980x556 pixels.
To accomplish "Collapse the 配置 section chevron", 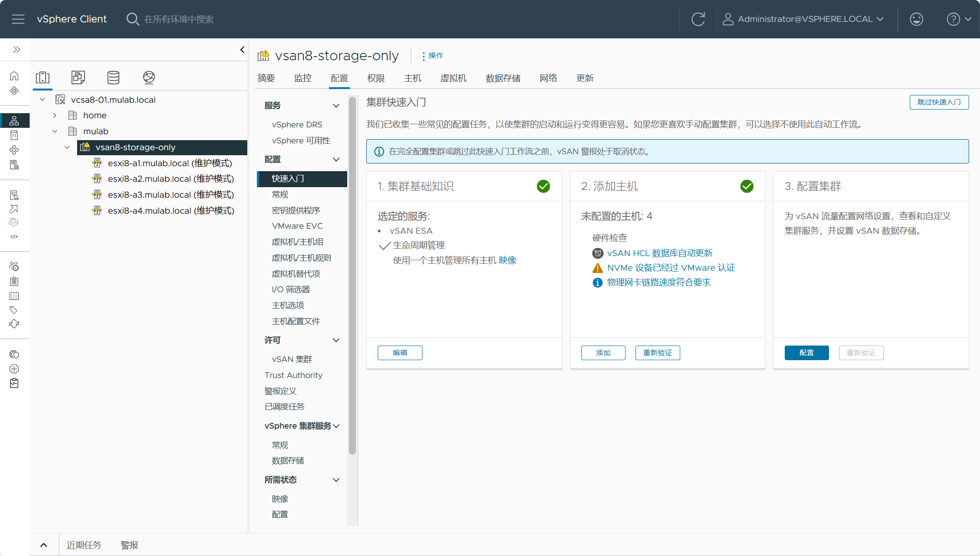I will click(x=336, y=159).
